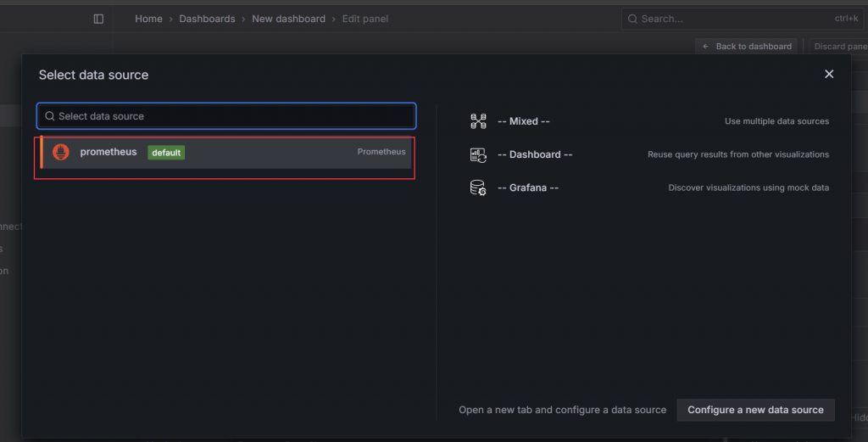Focus the top Search... box
Viewport: 868px width, 442px height.
pos(742,19)
